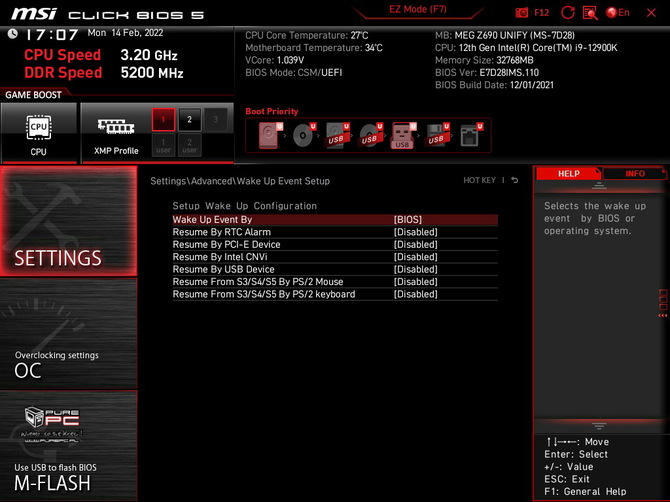Close BIOS with the X icon
Viewport: 670px width, 502px height.
click(651, 13)
